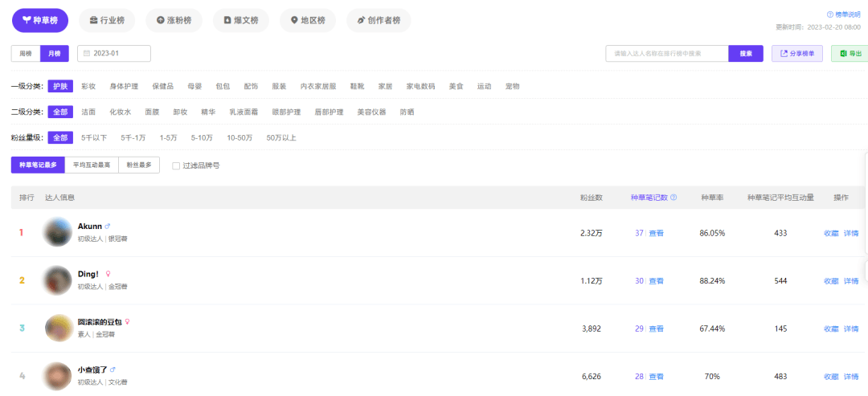Switch to the 种草榜 tab

click(40, 20)
